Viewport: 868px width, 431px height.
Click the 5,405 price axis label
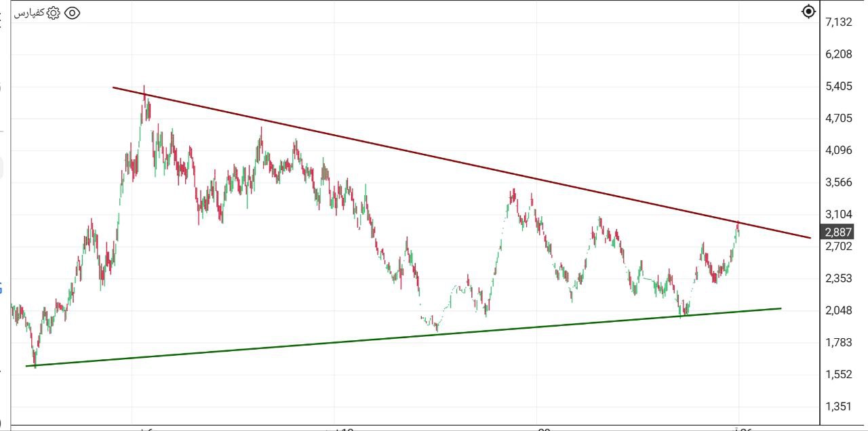[x=838, y=86]
